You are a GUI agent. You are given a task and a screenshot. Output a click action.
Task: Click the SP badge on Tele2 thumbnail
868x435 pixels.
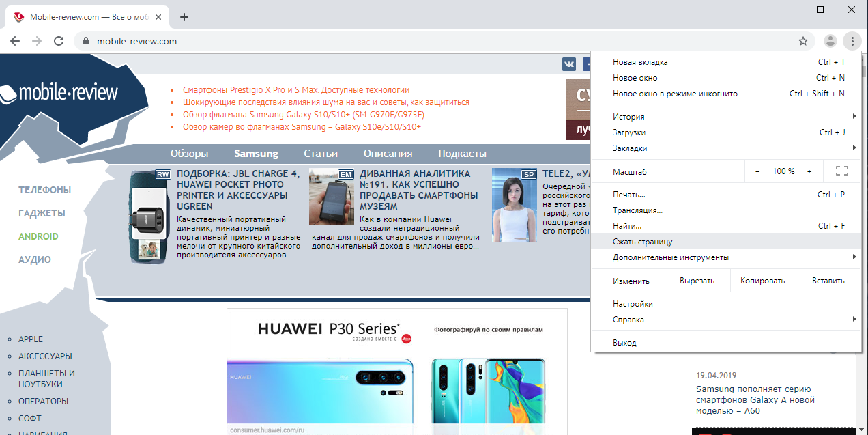click(x=529, y=174)
